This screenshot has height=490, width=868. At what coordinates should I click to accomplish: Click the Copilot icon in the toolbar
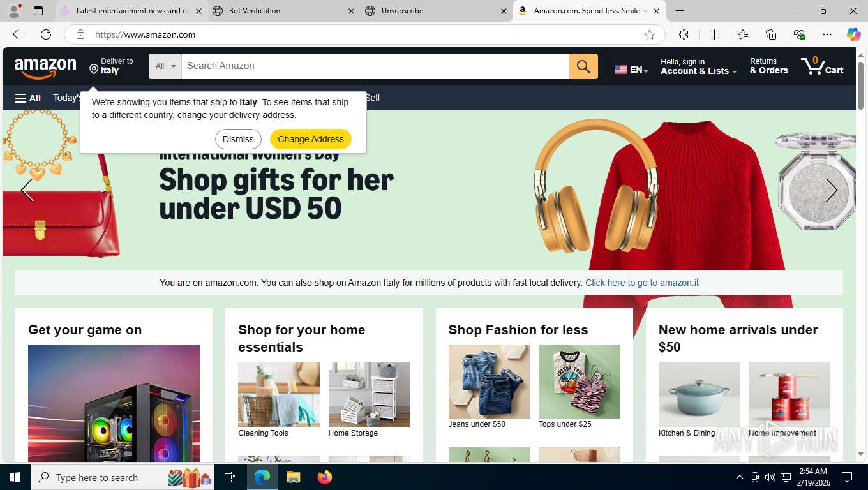pyautogui.click(x=853, y=34)
